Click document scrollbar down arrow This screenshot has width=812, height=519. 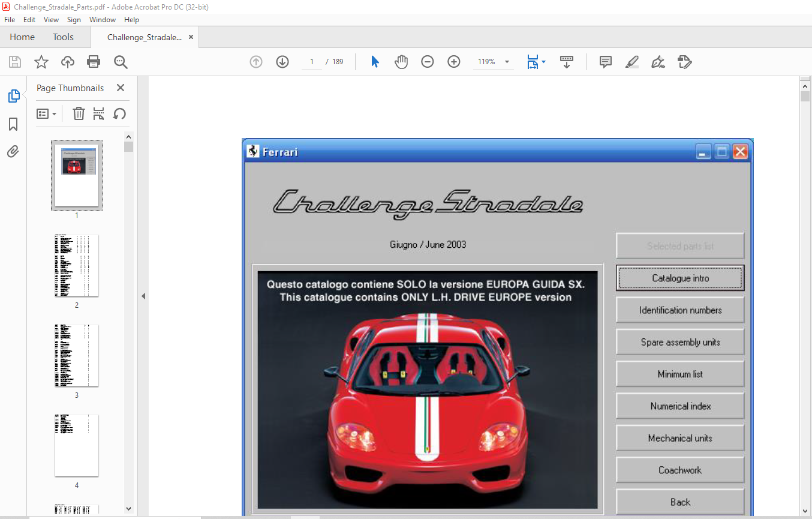coord(805,510)
